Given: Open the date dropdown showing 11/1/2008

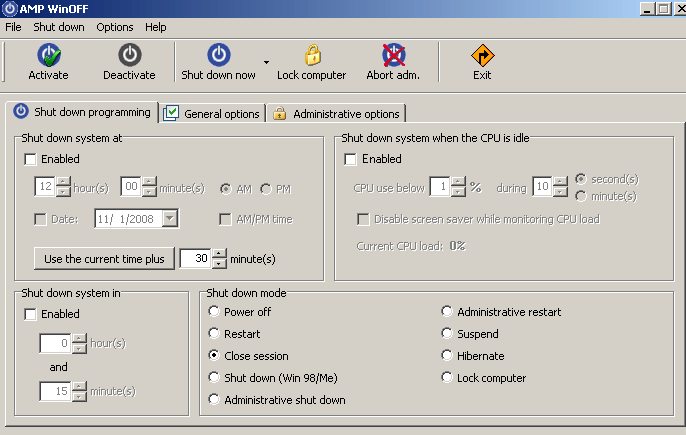Looking at the screenshot, I should point(170,218).
